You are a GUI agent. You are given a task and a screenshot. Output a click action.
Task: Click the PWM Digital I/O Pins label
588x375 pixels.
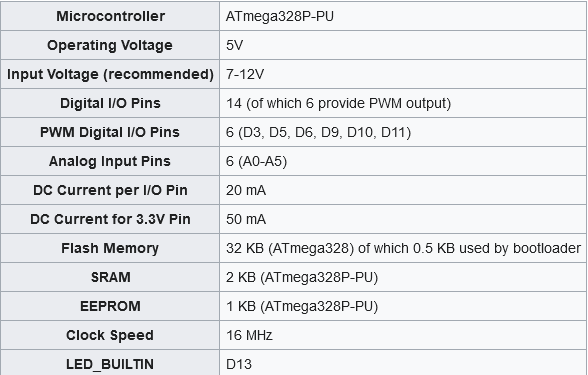coord(110,132)
